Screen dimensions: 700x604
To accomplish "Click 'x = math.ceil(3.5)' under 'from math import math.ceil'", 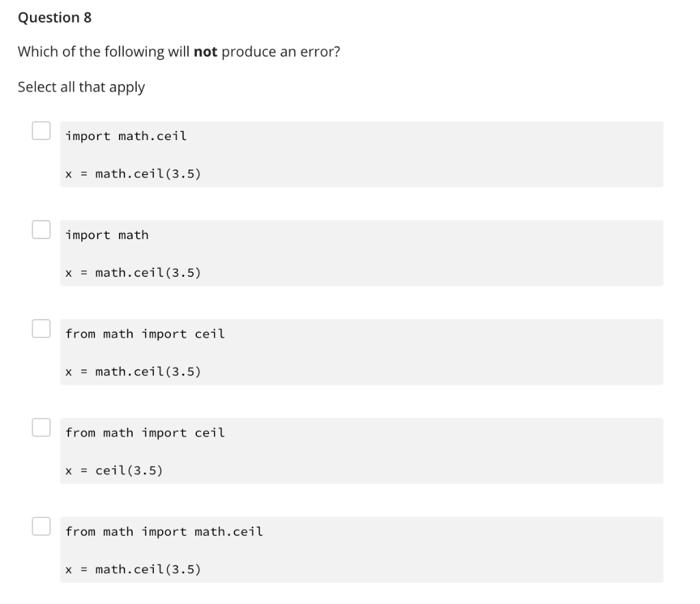I will click(x=133, y=569).
